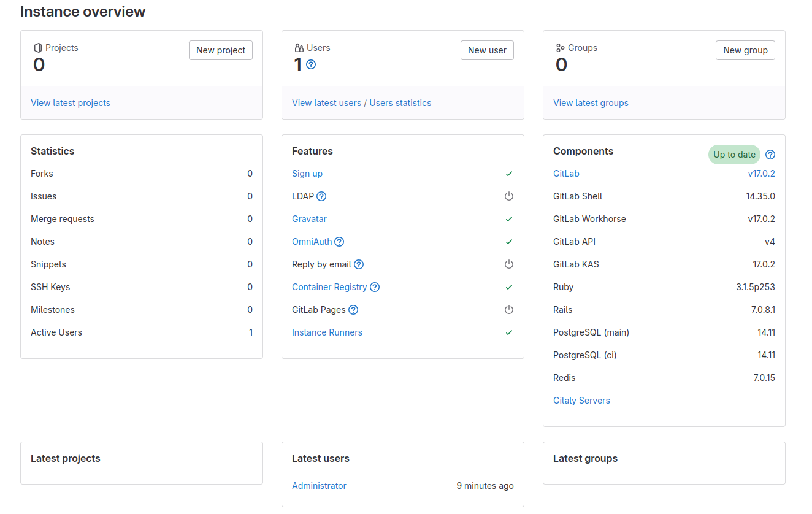Click Instance Runners enabled checkmark

tap(509, 332)
